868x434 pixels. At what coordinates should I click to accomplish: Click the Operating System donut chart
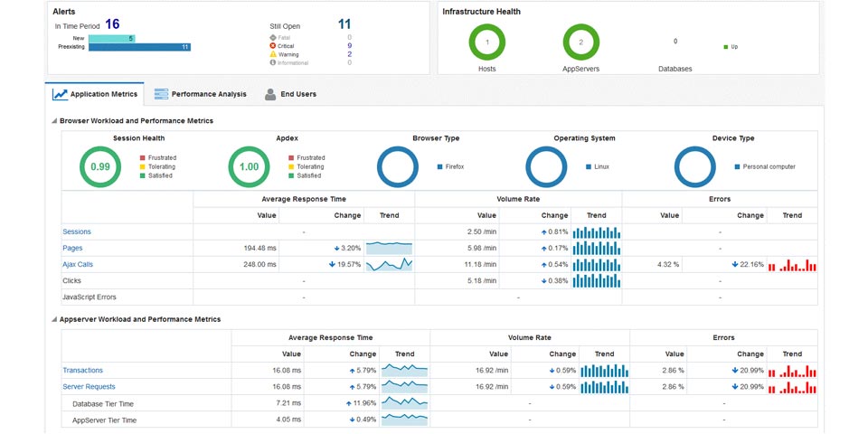coord(546,166)
